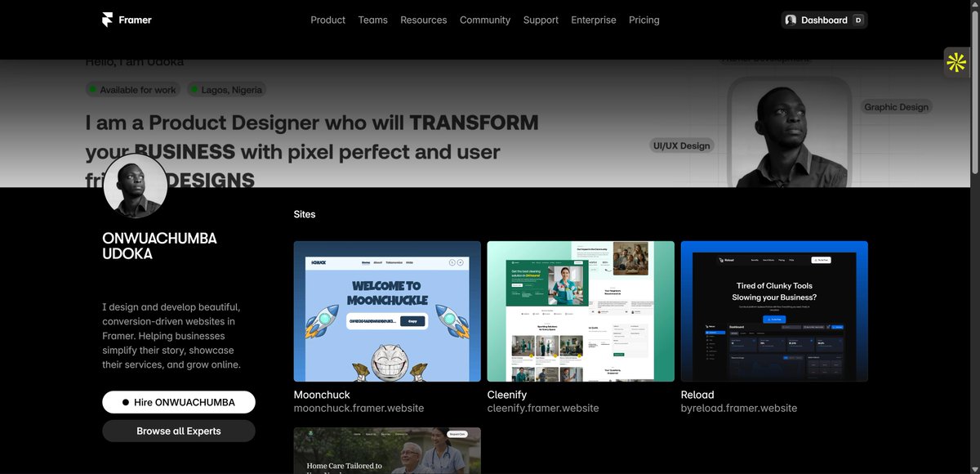Click the Framer logo icon
The width and height of the screenshot is (980, 474).
(107, 19)
